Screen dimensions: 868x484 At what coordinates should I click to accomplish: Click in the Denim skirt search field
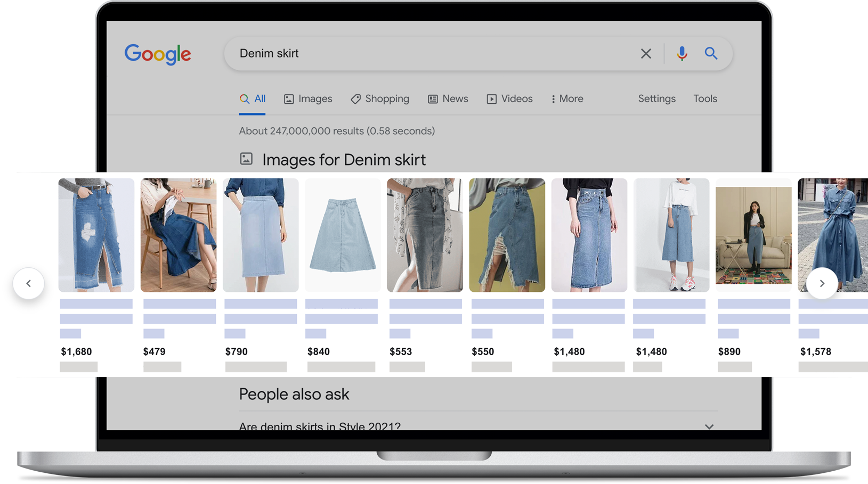coord(432,53)
